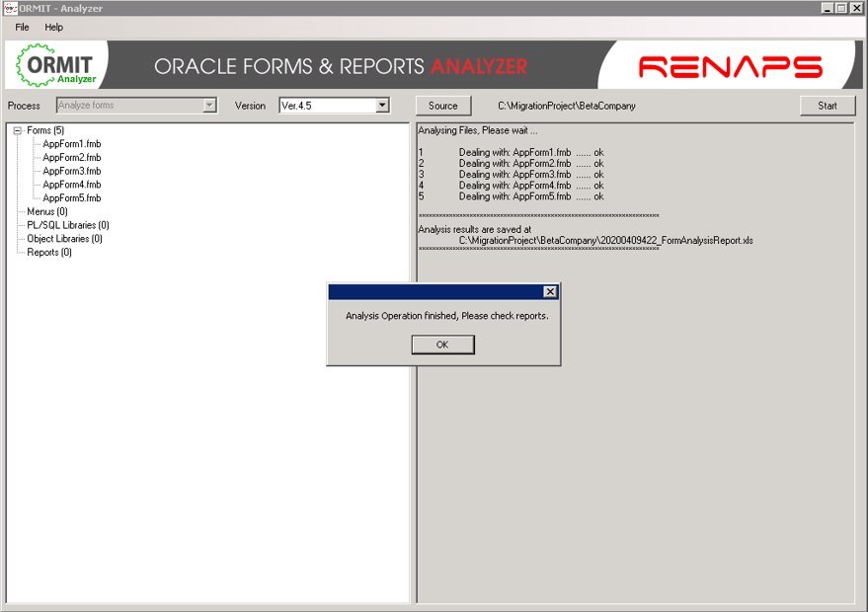Viewport: 868px width, 612px height.
Task: Open the Help menu
Action: pos(53,27)
